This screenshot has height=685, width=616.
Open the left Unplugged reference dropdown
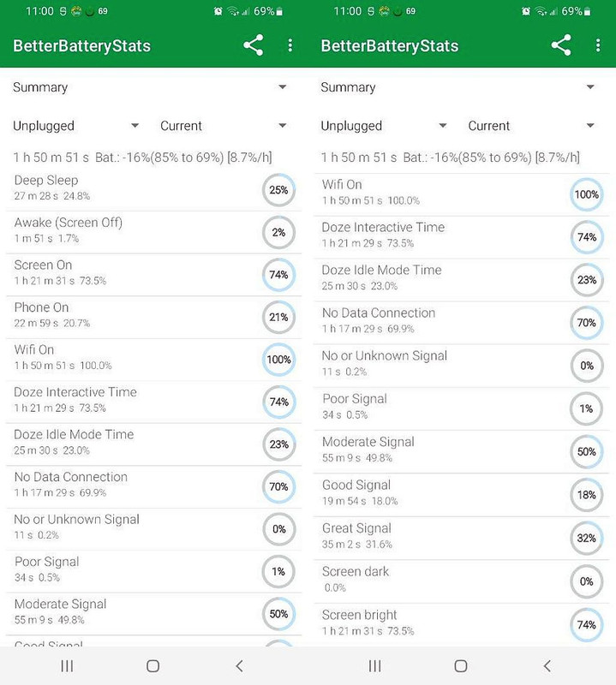pos(76,126)
